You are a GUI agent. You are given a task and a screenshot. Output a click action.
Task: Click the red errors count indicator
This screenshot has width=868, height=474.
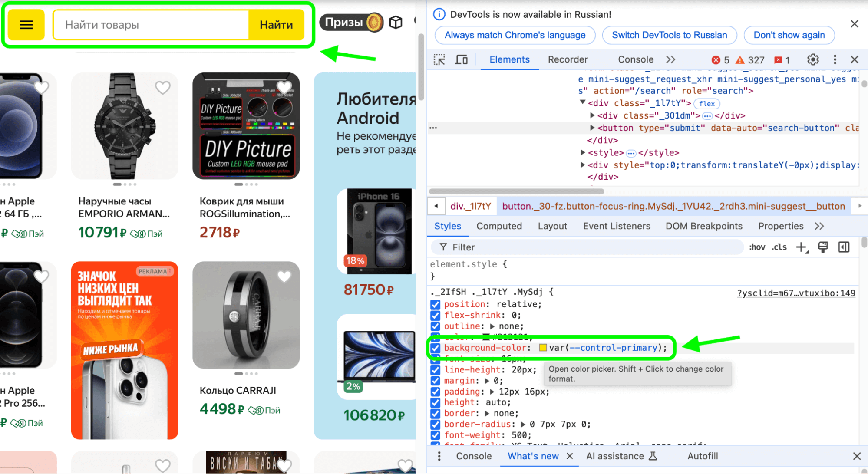click(x=720, y=60)
